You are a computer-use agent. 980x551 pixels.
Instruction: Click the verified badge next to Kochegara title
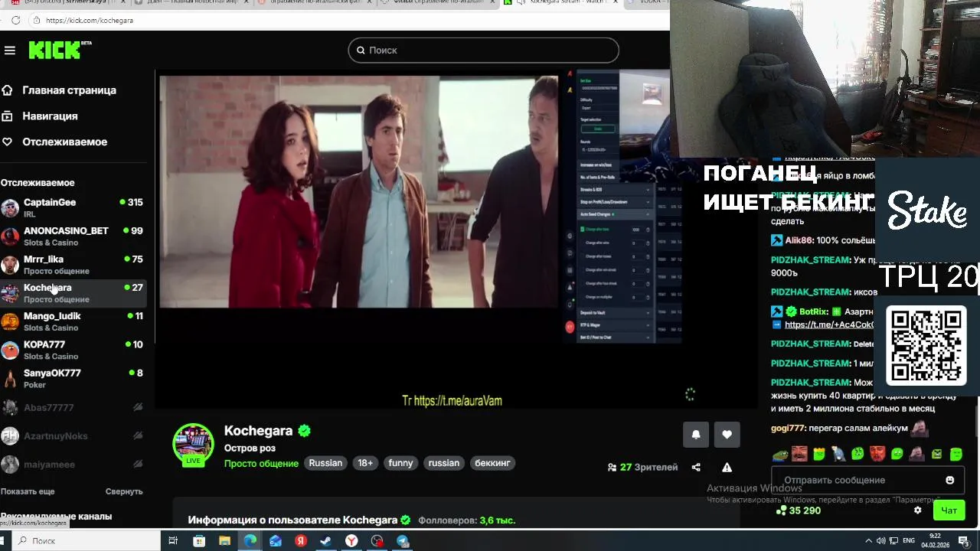click(304, 431)
